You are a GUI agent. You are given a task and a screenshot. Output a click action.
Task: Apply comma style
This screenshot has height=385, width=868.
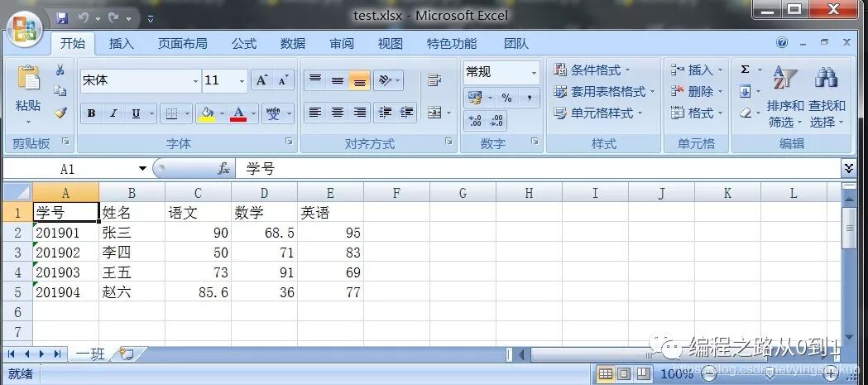coord(530,98)
